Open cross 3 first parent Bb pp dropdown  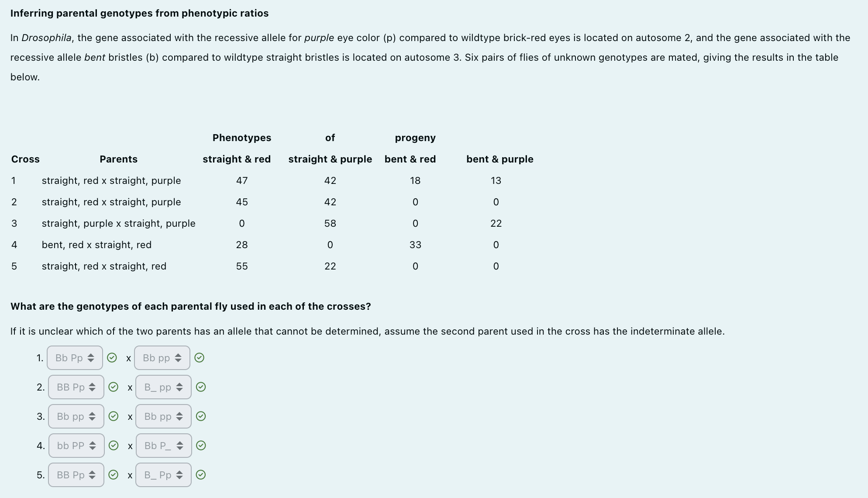pyautogui.click(x=76, y=416)
